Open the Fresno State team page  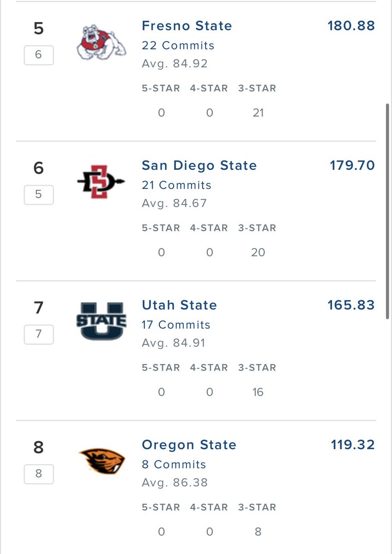point(187,25)
